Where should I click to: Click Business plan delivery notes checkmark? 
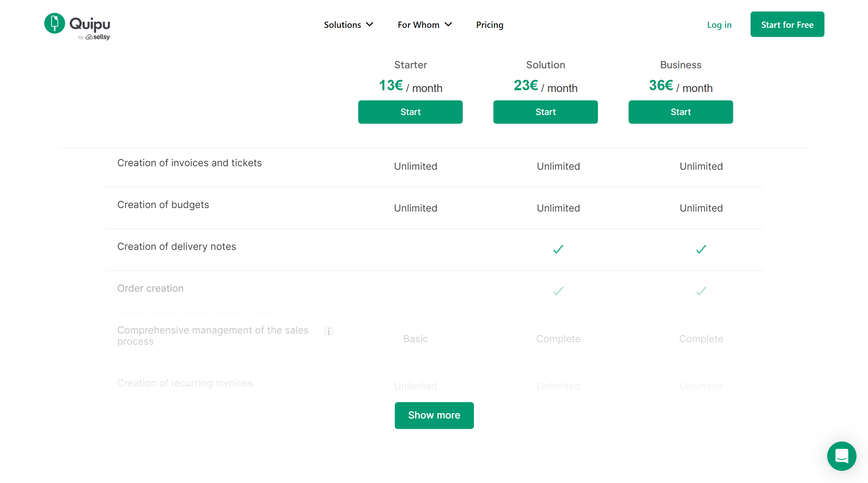click(701, 250)
